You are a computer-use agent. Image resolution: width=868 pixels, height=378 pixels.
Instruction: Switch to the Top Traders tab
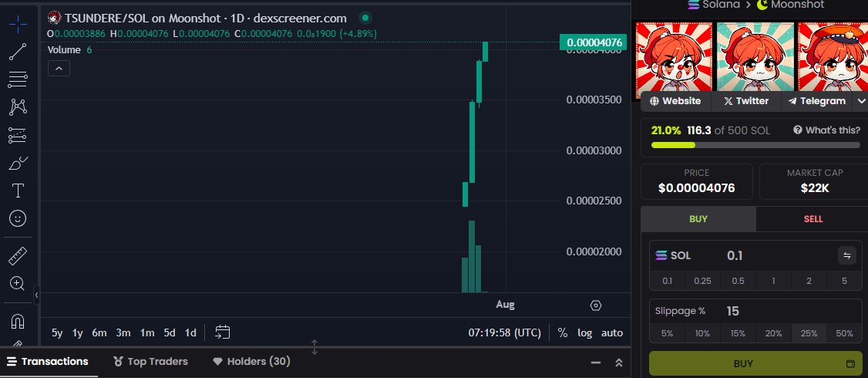(x=150, y=362)
